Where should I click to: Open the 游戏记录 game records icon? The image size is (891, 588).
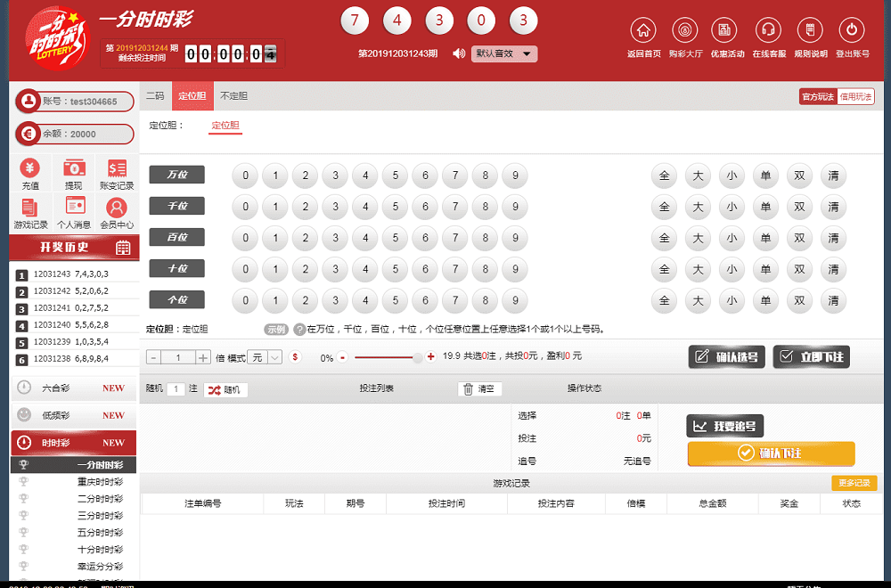point(30,208)
